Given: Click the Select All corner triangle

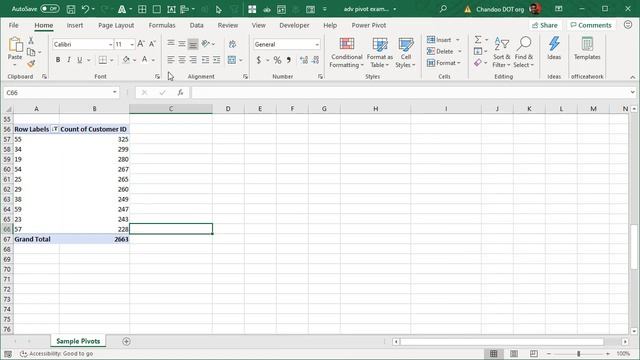Looking at the screenshot, I should [x=8, y=109].
